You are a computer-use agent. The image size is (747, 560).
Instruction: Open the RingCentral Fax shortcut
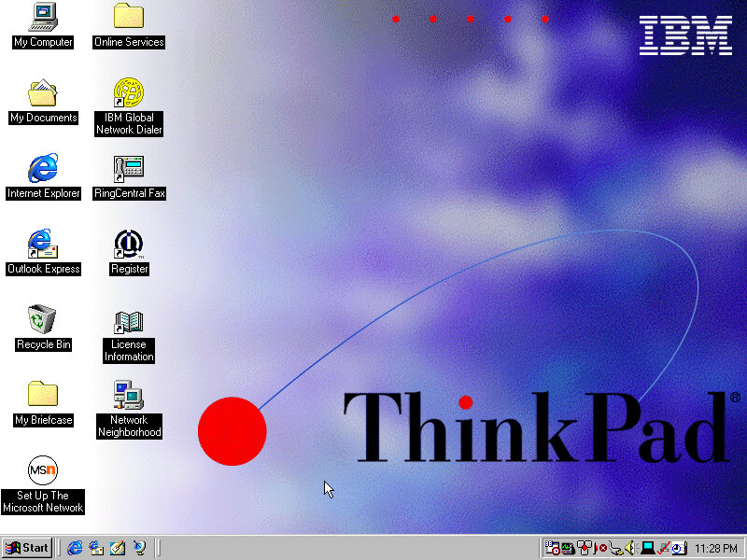129,169
